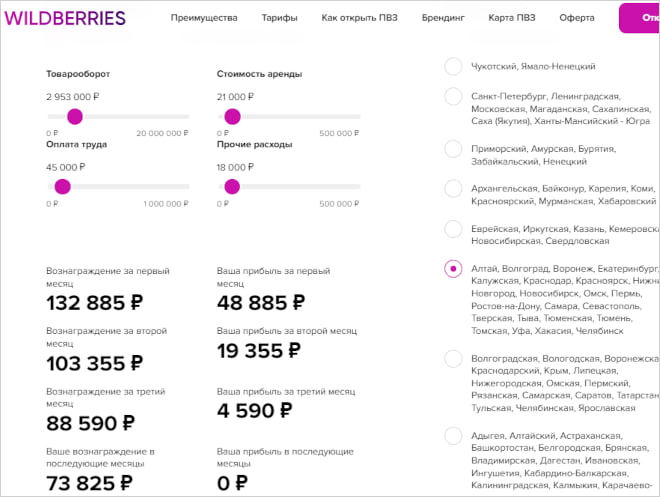The height and width of the screenshot is (497, 660).
Task: Select the Еврейская, Иркутская, Казань radio button
Action: [453, 229]
